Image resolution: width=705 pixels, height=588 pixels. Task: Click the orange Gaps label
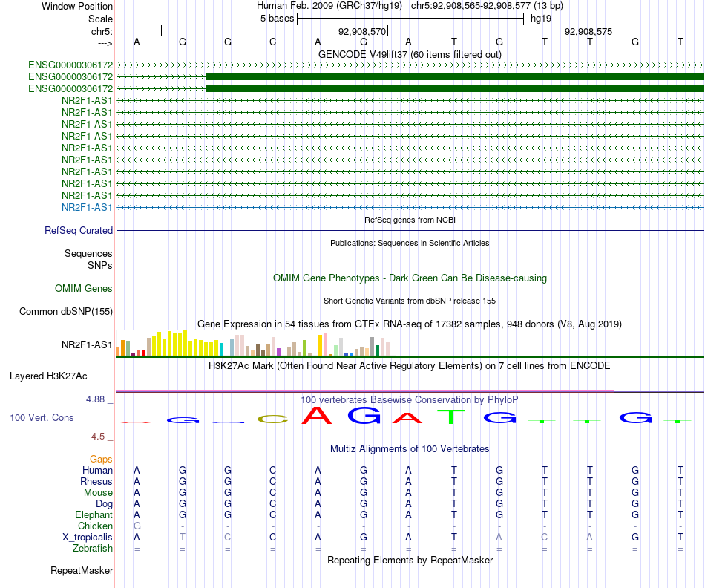pyautogui.click(x=101, y=459)
